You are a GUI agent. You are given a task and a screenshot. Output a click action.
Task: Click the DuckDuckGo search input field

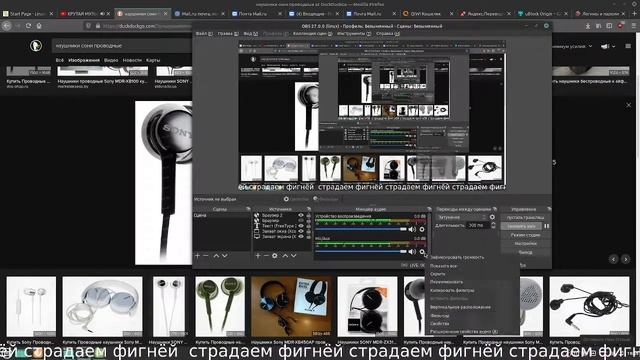(122, 46)
